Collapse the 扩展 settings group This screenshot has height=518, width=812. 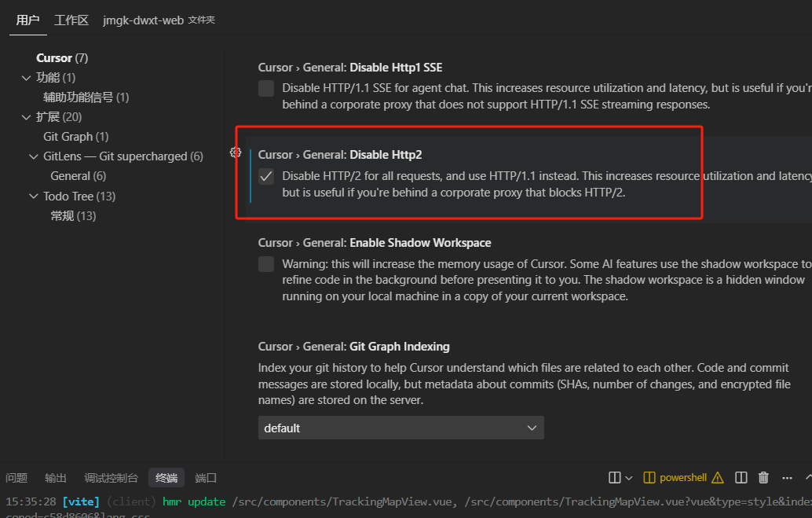(27, 117)
